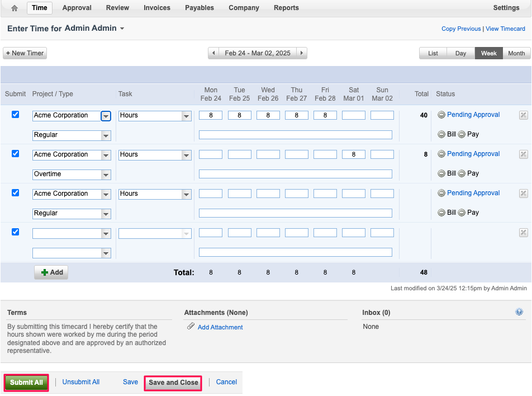Delete the third Acme Corporation row
The width and height of the screenshot is (532, 396).
(524, 193)
